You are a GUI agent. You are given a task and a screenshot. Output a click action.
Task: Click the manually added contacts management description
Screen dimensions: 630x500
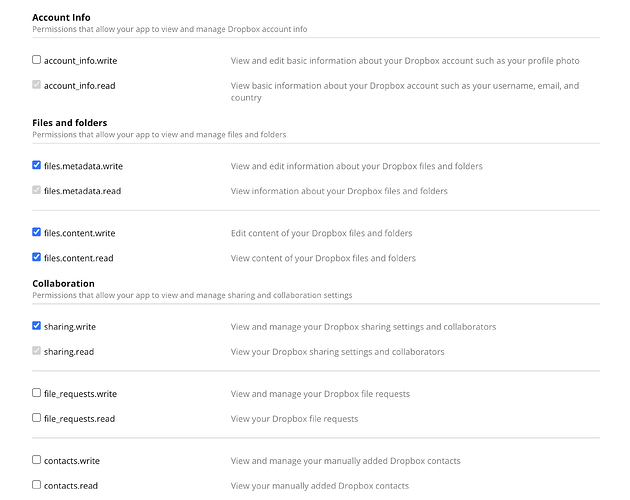point(345,461)
